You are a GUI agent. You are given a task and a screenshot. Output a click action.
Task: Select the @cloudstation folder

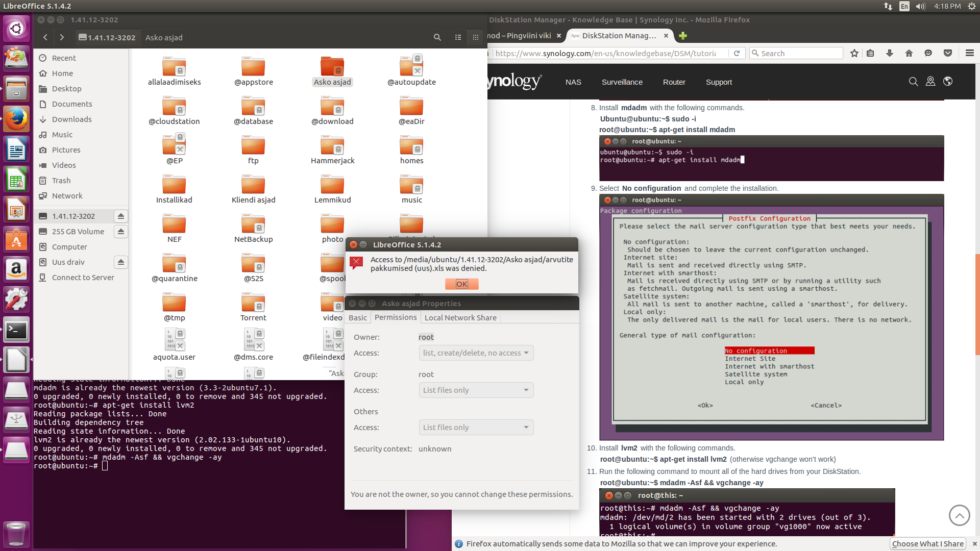[174, 111]
